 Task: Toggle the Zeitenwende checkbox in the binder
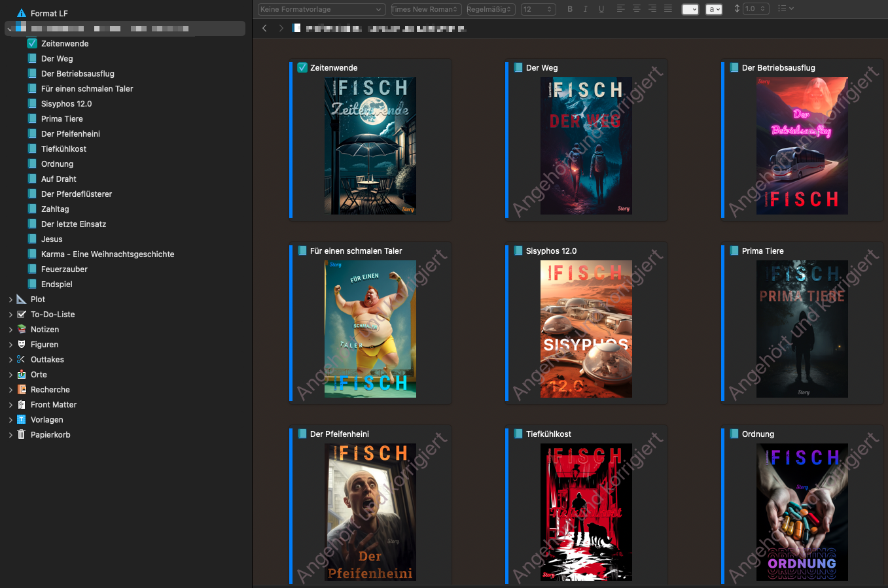coord(32,44)
